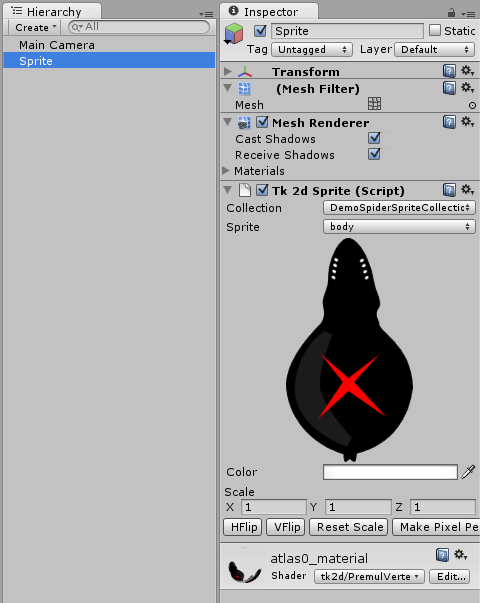The width and height of the screenshot is (480, 603).
Task: Open Mesh Renderer gear settings menu
Action: tap(468, 122)
